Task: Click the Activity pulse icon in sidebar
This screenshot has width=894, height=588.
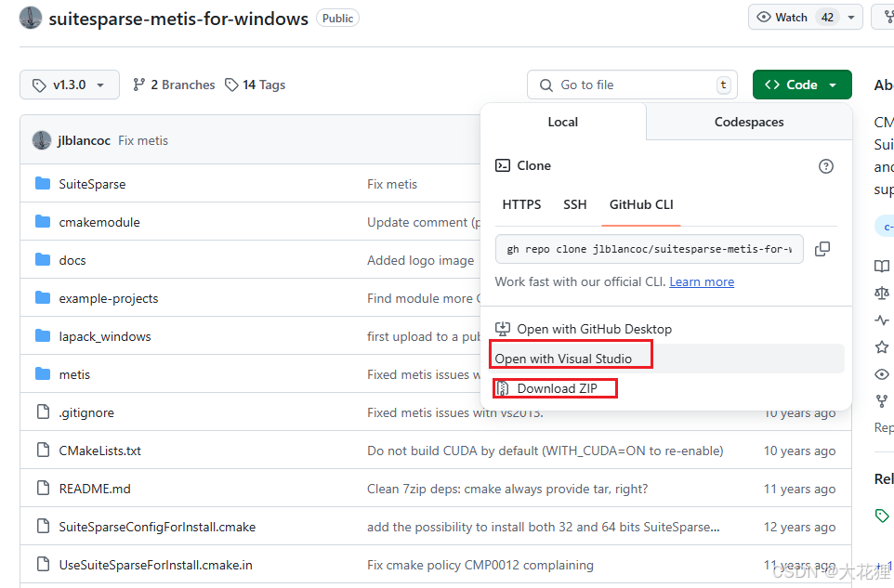Action: [x=882, y=320]
